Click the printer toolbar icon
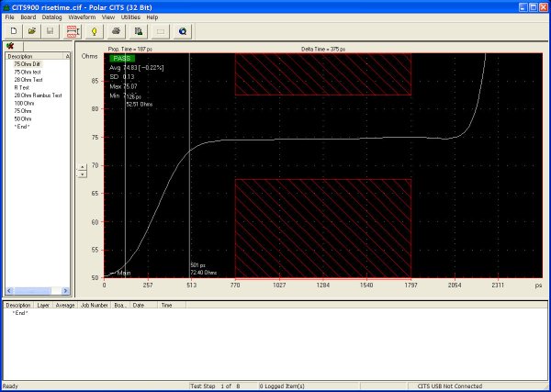Viewport: 551px width, 392px height. coord(117,31)
